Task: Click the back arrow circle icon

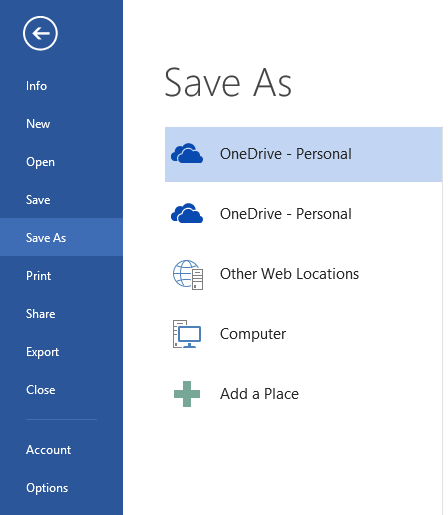Action: coord(40,33)
